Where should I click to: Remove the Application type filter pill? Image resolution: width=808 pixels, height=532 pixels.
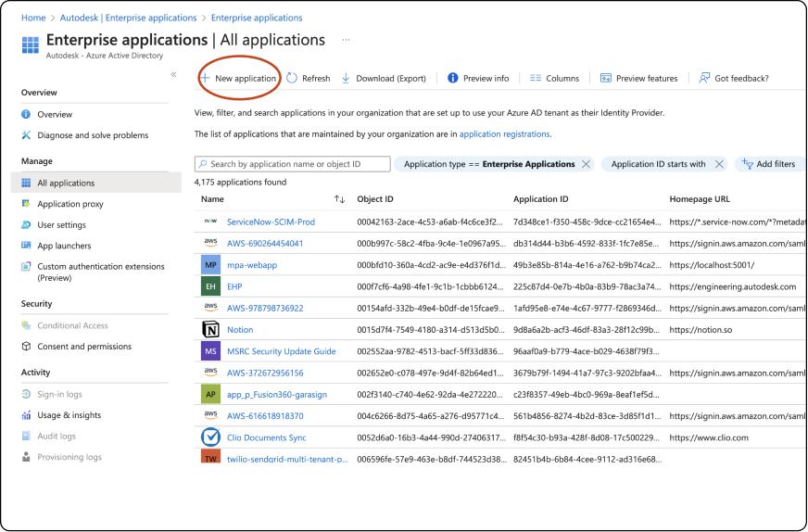(586, 164)
